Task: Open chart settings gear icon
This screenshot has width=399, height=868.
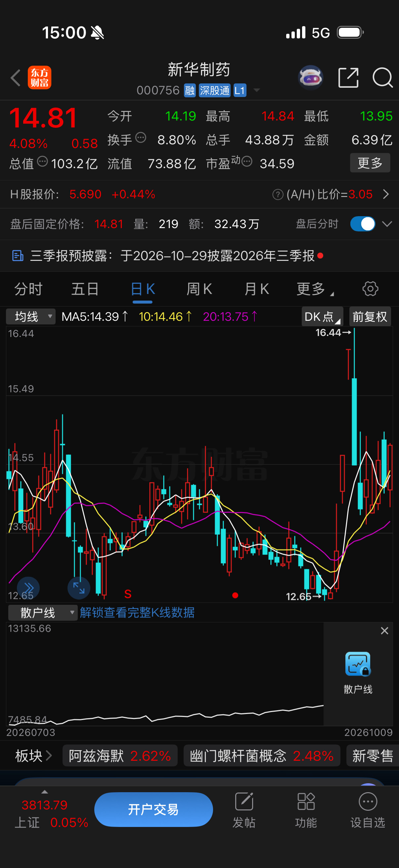Action: [370, 289]
